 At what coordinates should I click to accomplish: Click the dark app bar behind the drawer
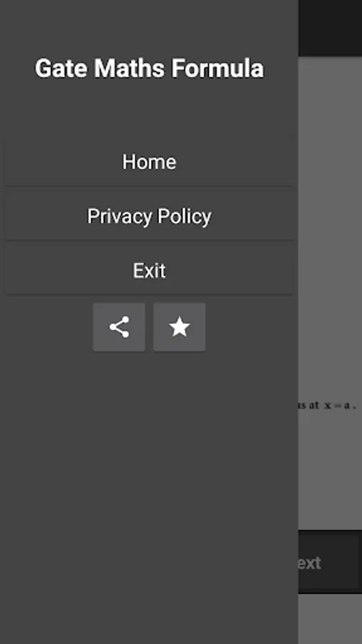pos(330,28)
